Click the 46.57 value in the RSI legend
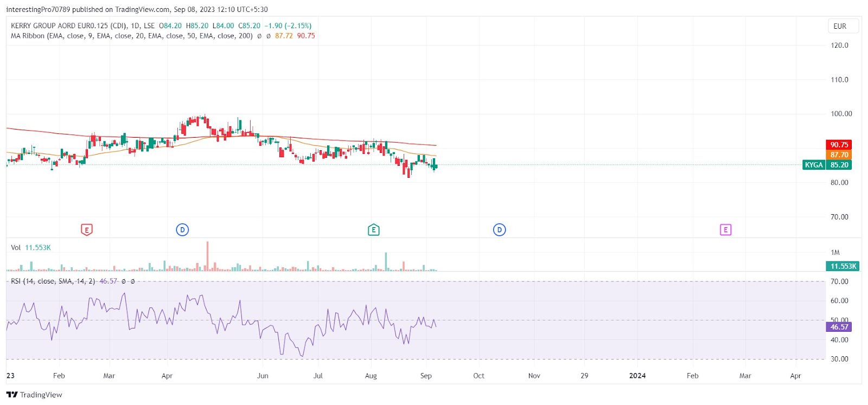 108,281
